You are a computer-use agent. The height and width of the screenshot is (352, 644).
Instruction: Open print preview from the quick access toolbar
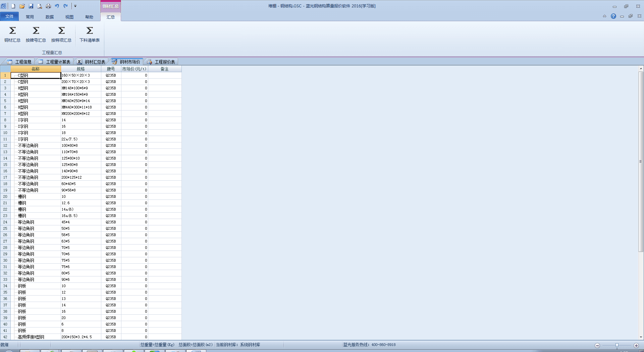click(40, 6)
